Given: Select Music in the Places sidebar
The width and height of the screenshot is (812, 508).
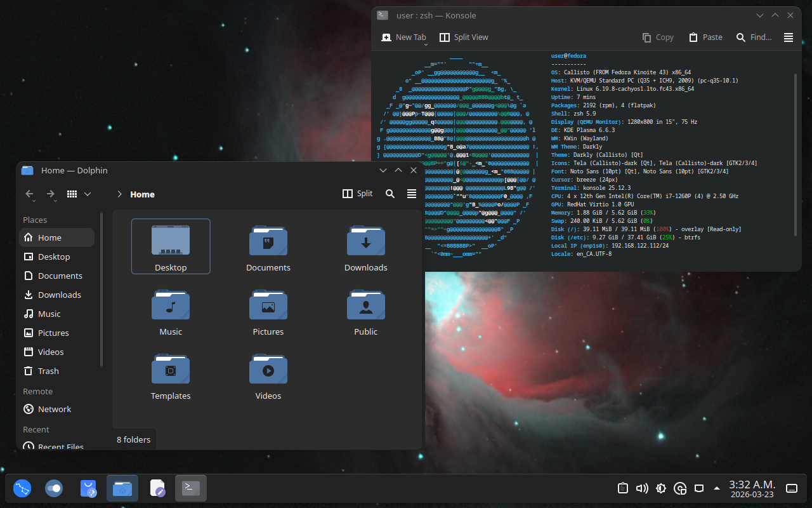Looking at the screenshot, I should 49,314.
